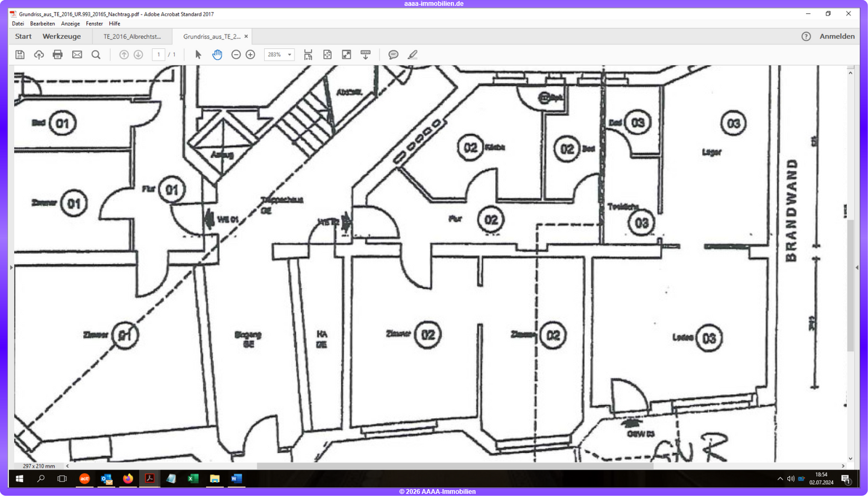Expand the right tools pane arrow
Screen dimensions: 868x496
tap(857, 267)
